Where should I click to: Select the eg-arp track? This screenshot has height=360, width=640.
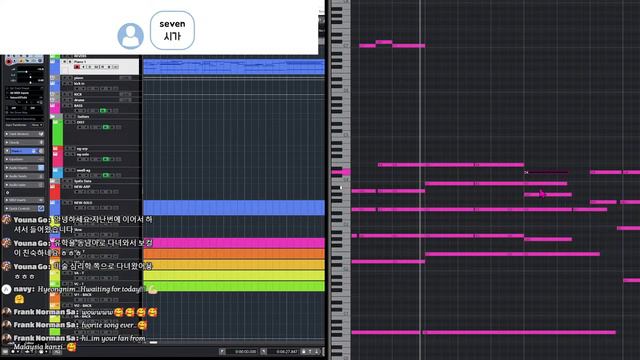[x=82, y=149]
